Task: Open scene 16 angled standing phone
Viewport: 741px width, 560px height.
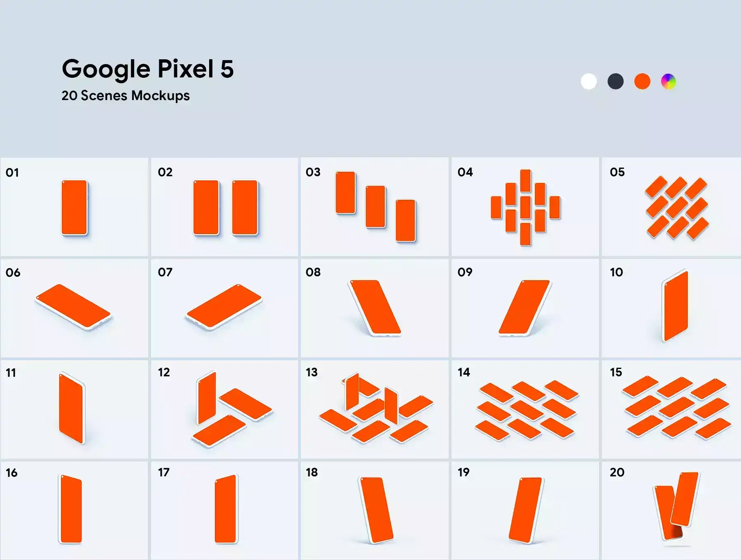Action: [x=71, y=509]
